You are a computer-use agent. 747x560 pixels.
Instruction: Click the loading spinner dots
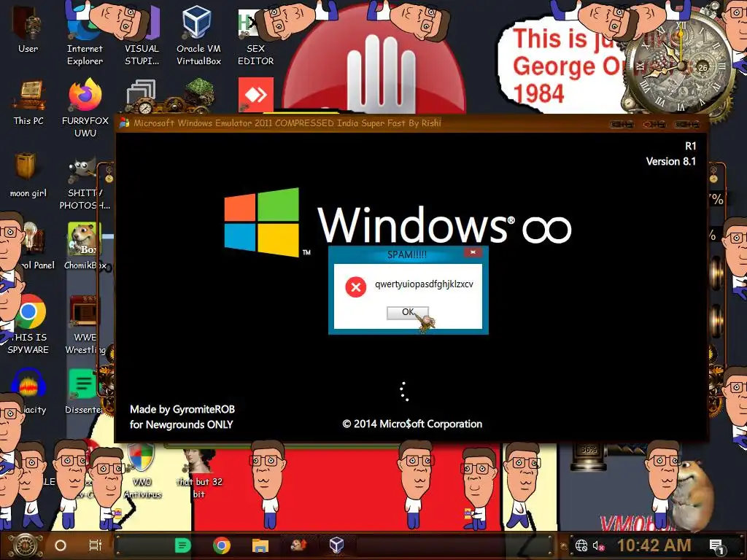[x=404, y=392]
